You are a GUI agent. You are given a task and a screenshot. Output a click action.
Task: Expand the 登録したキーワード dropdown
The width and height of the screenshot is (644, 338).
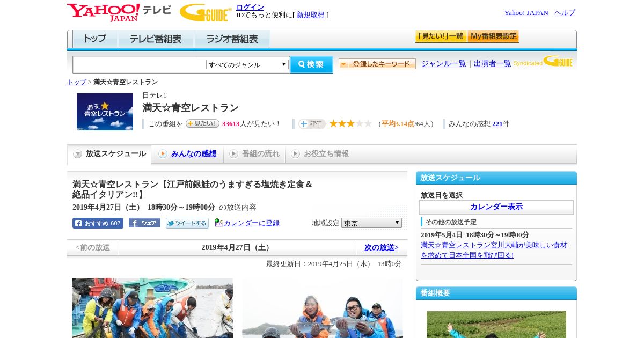pyautogui.click(x=377, y=64)
